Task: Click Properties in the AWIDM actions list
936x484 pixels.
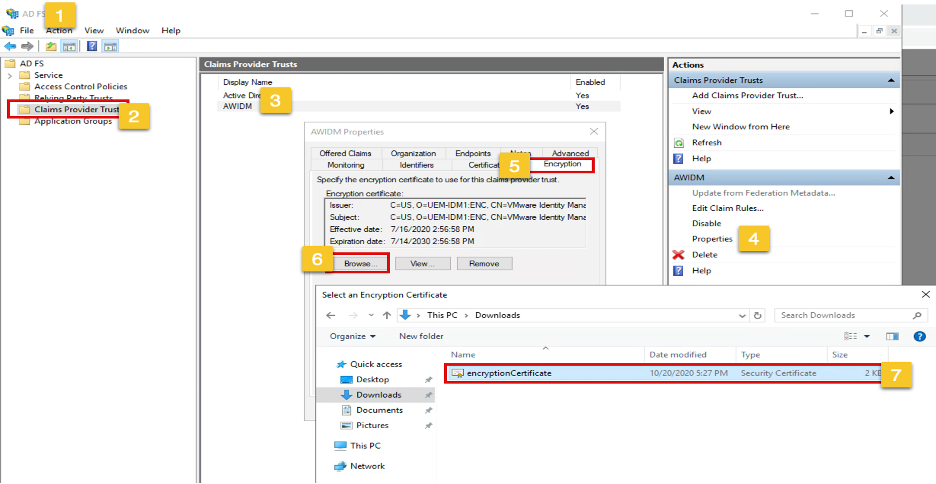Action: click(x=712, y=239)
